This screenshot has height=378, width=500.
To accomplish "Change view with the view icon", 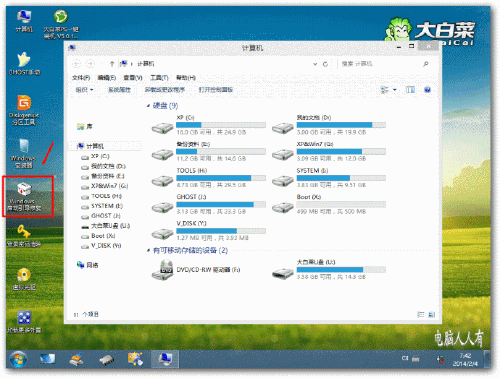I will pyautogui.click(x=385, y=90).
